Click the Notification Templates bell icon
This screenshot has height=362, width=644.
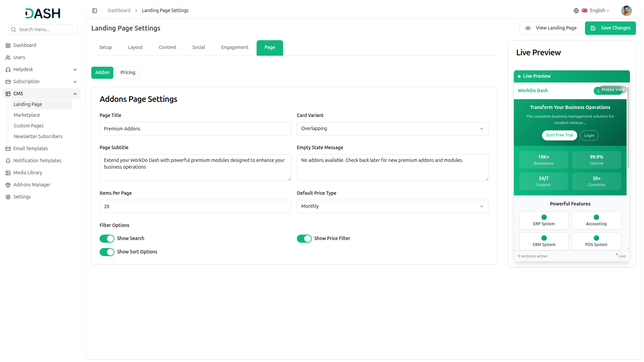(8, 161)
